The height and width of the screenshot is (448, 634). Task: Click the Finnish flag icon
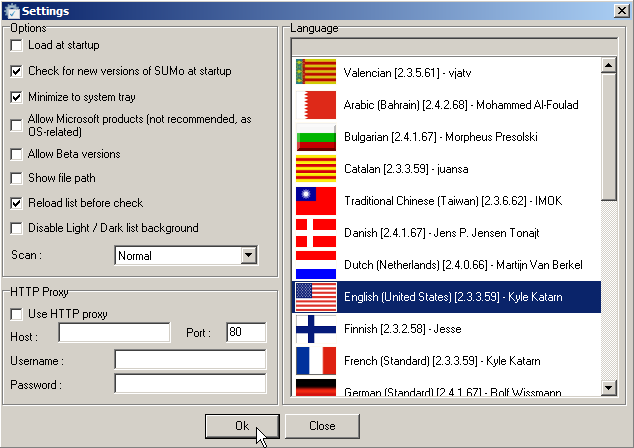coord(316,329)
